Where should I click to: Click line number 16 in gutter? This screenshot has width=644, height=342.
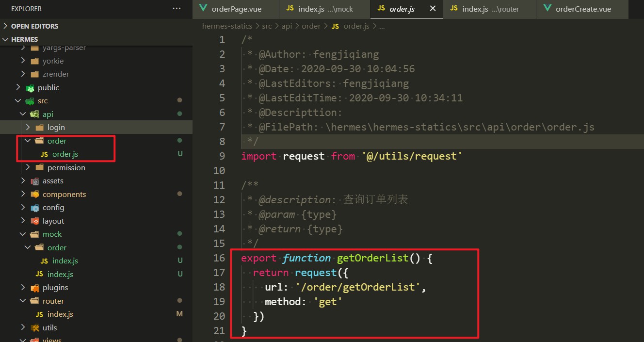[x=219, y=258]
